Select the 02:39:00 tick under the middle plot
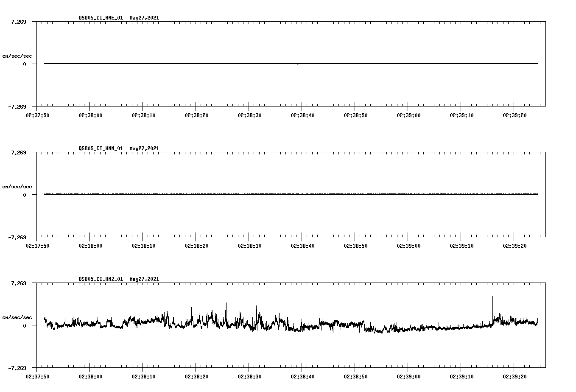Image resolution: width=576 pixels, height=392 pixels. pos(408,245)
